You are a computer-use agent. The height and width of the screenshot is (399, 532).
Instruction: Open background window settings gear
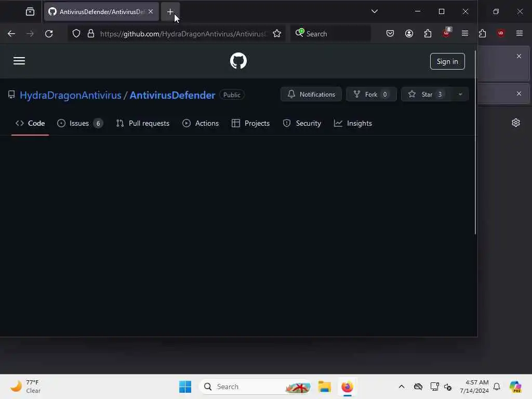(x=516, y=123)
